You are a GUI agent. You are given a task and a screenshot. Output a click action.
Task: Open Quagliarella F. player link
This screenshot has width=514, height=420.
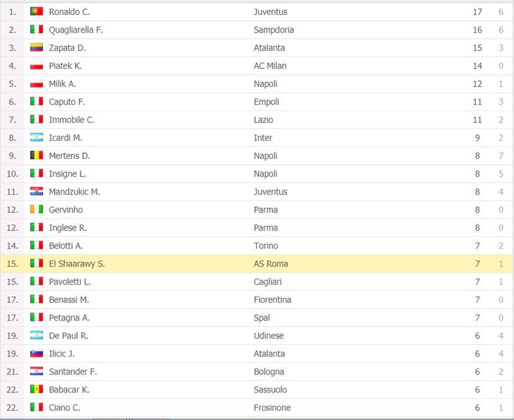[x=76, y=30]
